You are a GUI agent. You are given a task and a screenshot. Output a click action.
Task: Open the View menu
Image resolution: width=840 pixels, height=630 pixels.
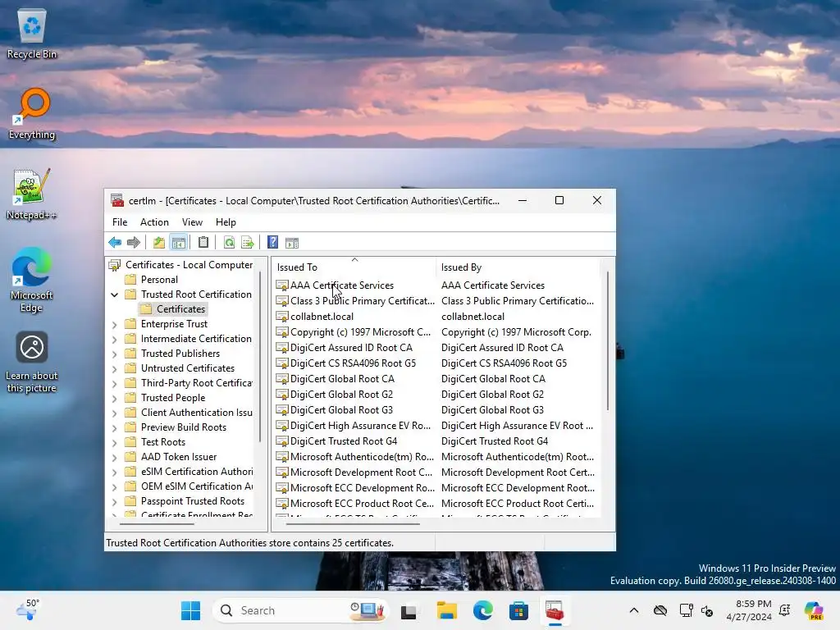click(192, 222)
